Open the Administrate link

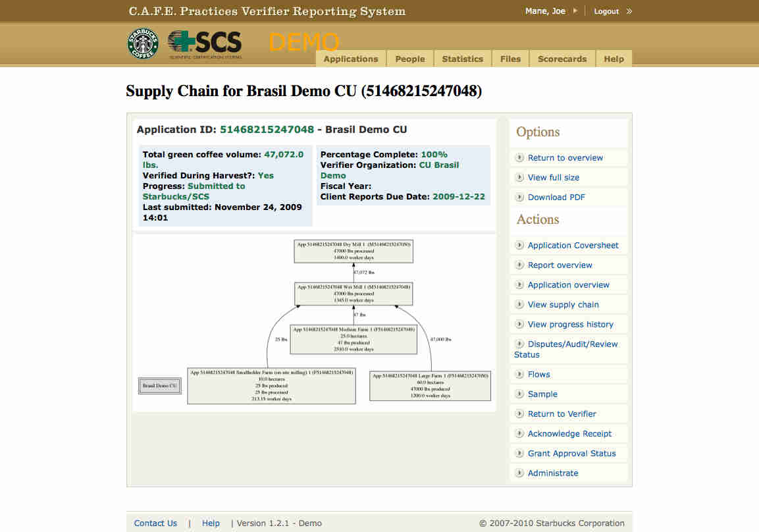tap(553, 473)
